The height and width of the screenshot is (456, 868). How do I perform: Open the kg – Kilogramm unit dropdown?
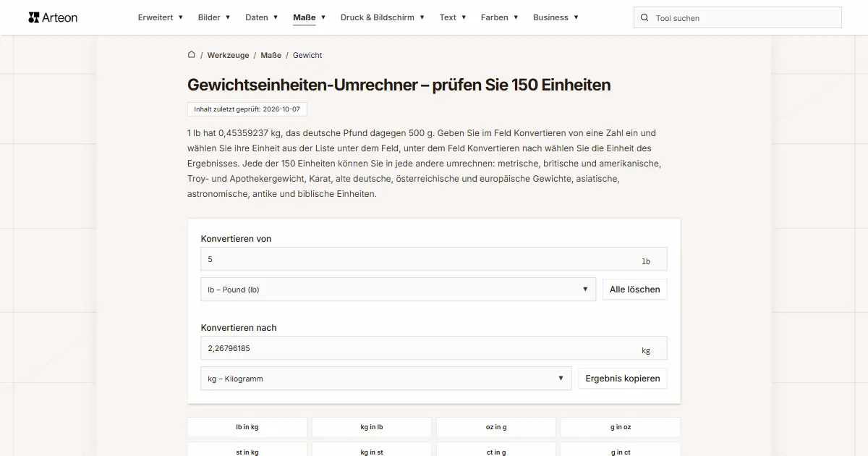(x=386, y=379)
